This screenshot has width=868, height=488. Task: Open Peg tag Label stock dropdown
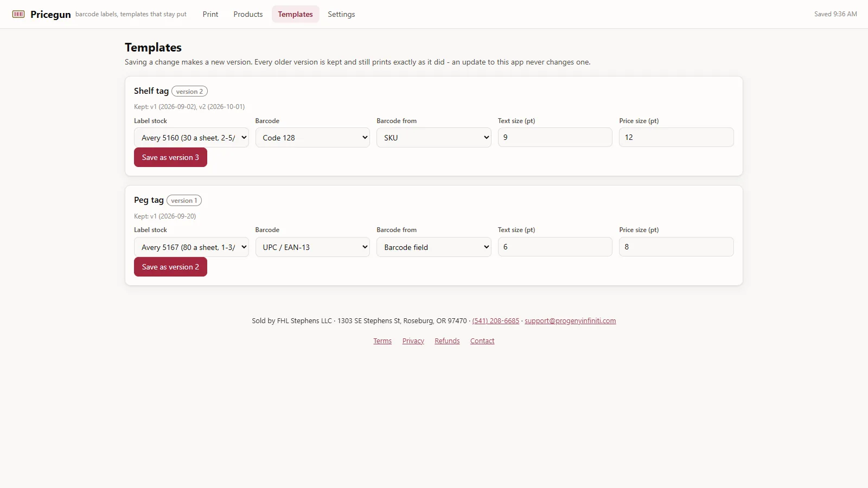click(x=192, y=247)
